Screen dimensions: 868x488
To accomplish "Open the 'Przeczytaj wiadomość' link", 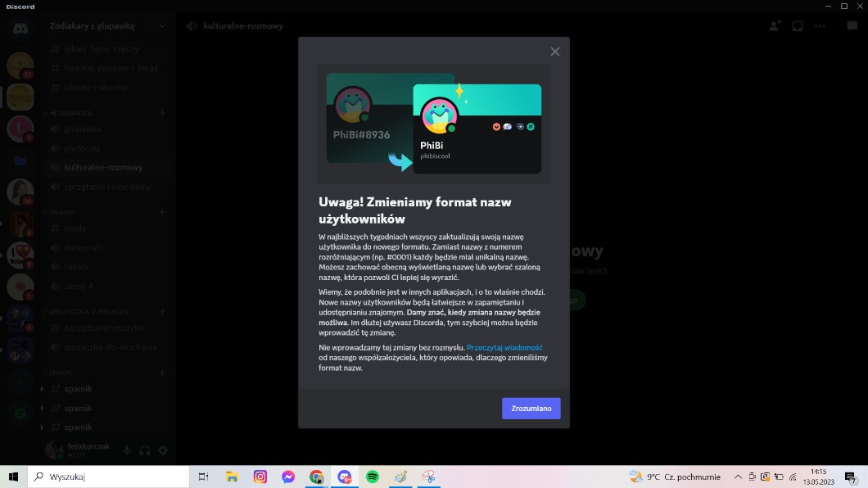I will pos(504,347).
